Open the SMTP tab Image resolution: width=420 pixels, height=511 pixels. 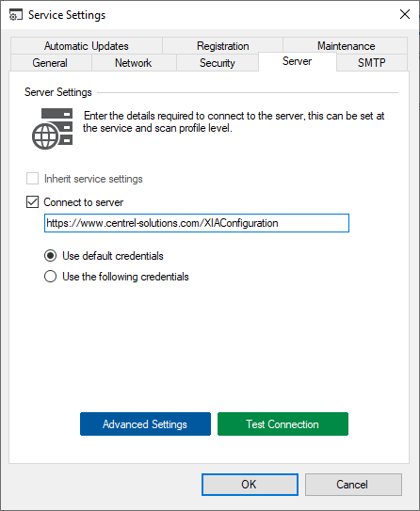click(x=372, y=62)
